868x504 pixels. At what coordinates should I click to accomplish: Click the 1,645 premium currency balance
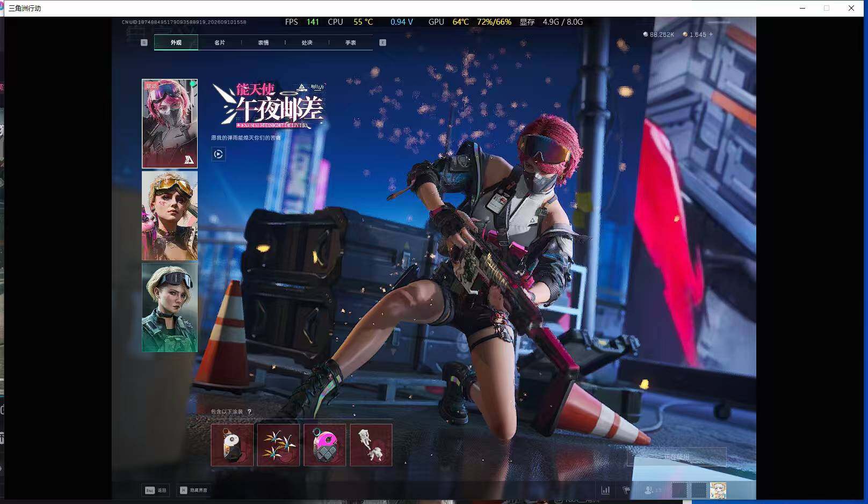695,34
